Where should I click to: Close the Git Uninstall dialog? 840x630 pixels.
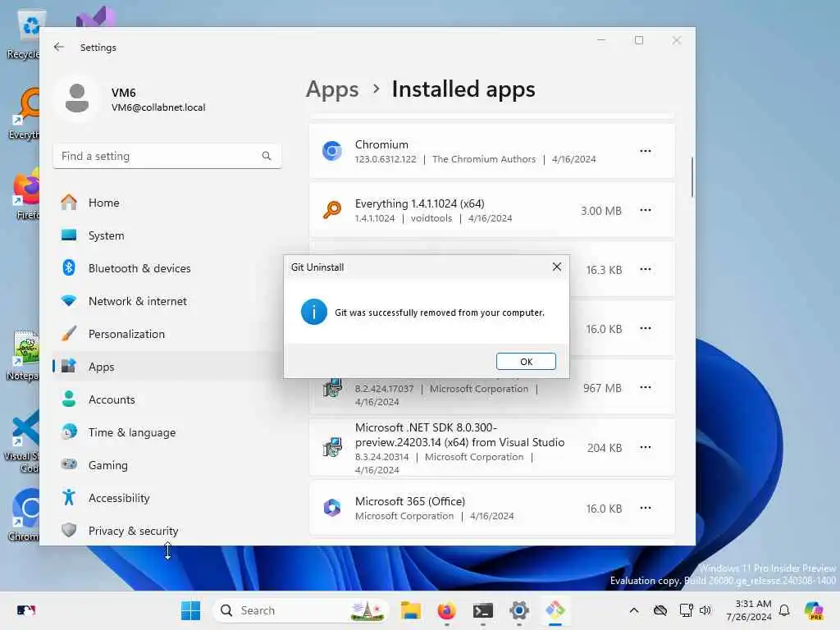click(557, 267)
